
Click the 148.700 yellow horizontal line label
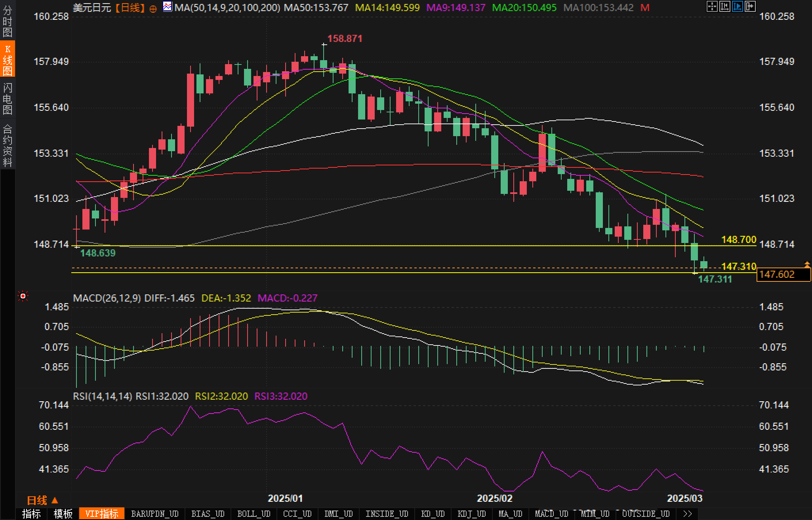(x=739, y=239)
